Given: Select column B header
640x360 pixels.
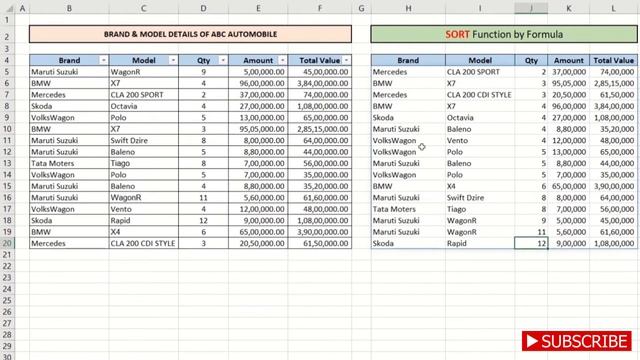Looking at the screenshot, I should pos(69,8).
